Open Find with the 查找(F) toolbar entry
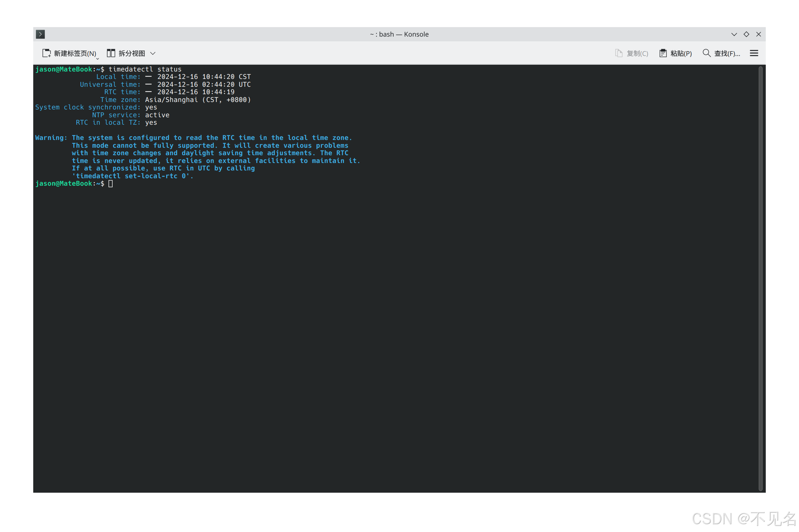This screenshot has height=532, width=799. [727, 53]
